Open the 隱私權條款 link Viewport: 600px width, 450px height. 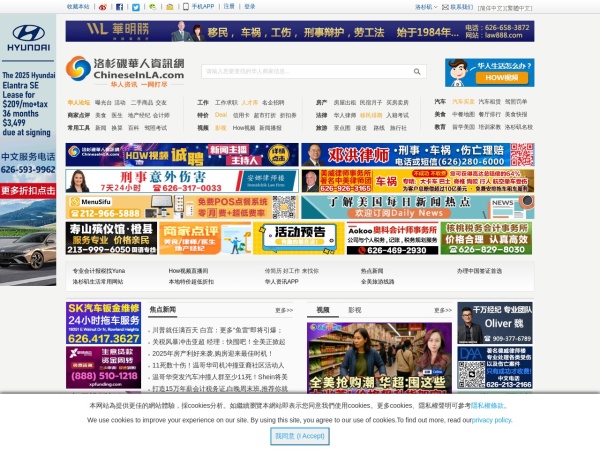[487, 406]
